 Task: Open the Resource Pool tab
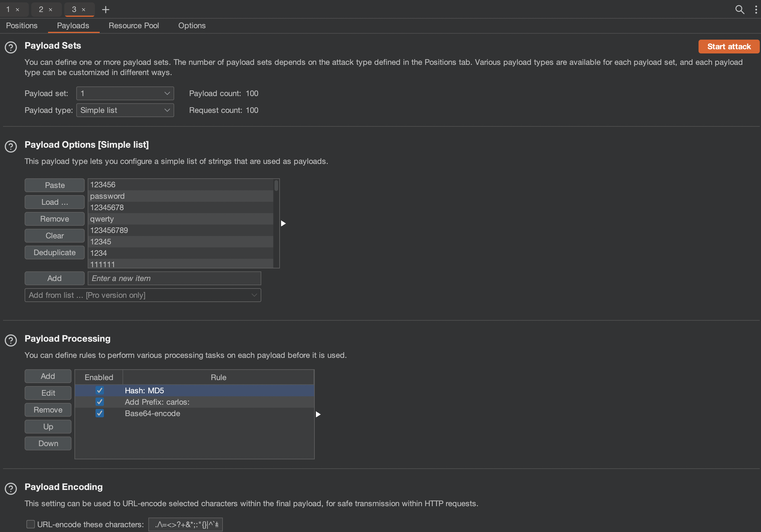coord(134,26)
